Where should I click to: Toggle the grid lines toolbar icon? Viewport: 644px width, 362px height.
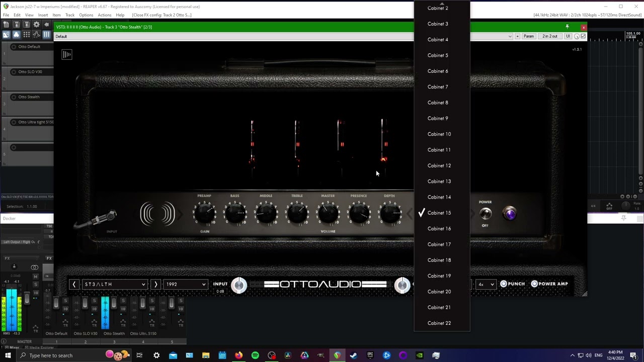pos(26,35)
